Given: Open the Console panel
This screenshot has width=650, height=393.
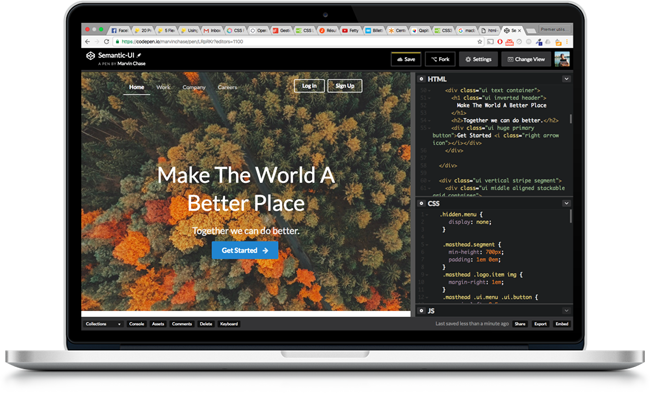Looking at the screenshot, I should click(136, 324).
